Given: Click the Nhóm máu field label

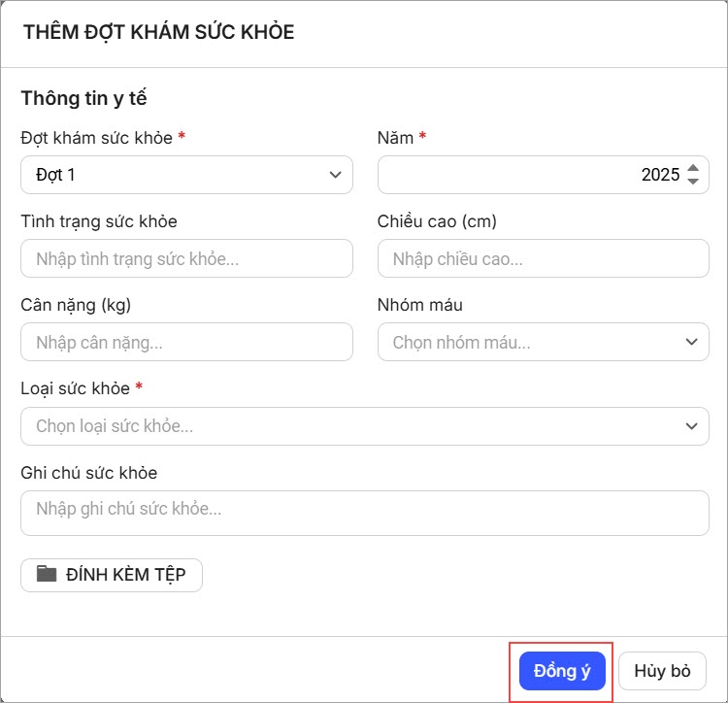Looking at the screenshot, I should 419,305.
